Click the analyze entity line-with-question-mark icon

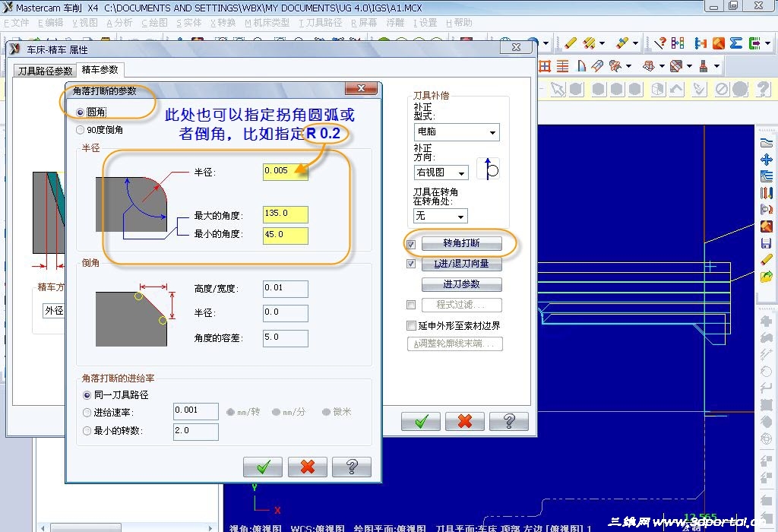click(659, 43)
